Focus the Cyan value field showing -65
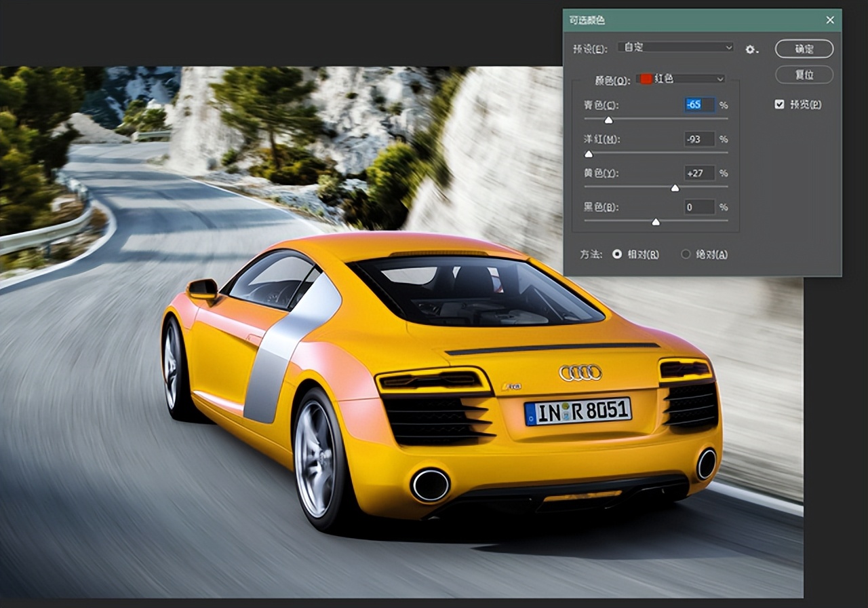Screen dimensions: 868x608 point(699,105)
